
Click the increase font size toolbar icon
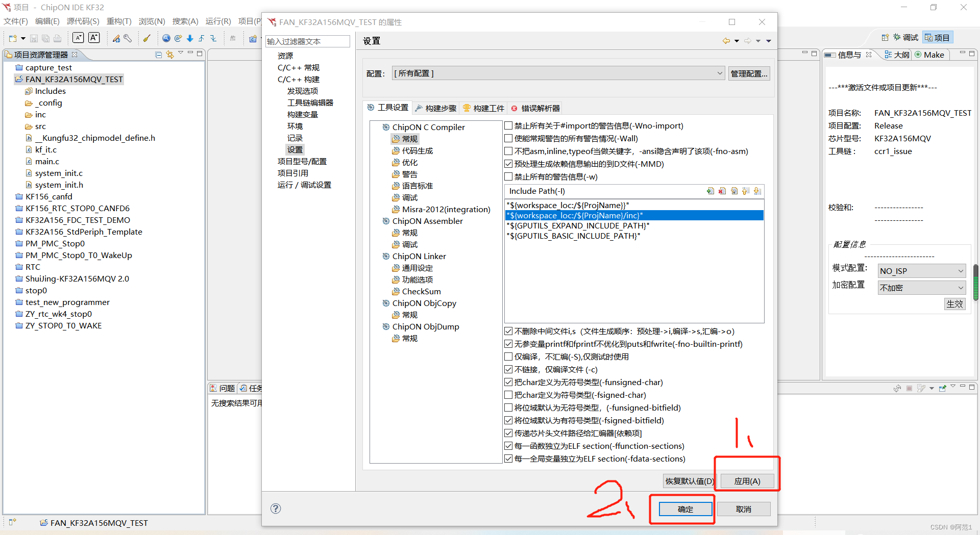click(94, 38)
